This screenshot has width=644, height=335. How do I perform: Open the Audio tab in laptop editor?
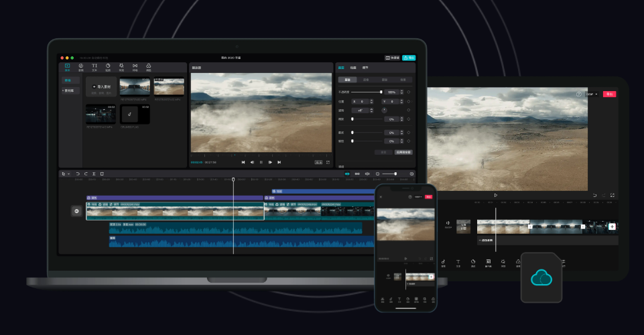click(81, 67)
